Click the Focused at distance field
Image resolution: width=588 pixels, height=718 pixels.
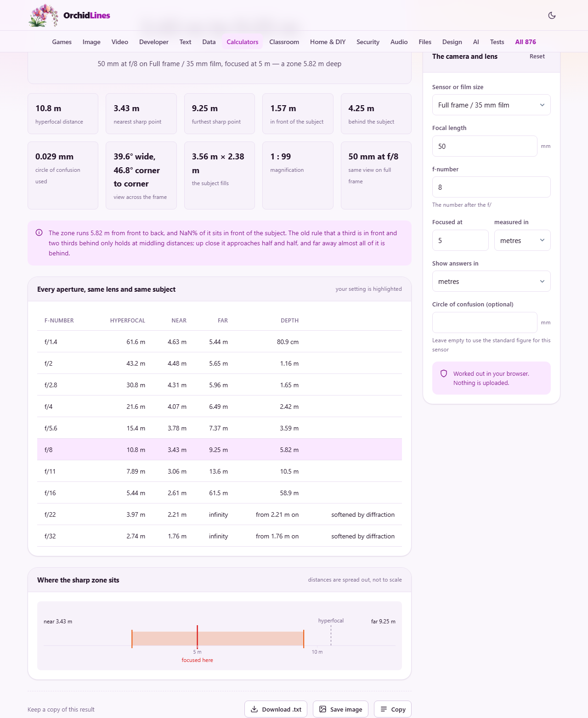(x=460, y=240)
